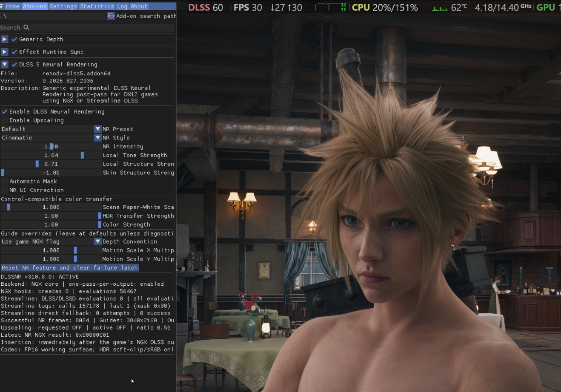Screen dimensions: 561x392
Task: Click the GPU overlay label
Action: pyautogui.click(x=546, y=8)
